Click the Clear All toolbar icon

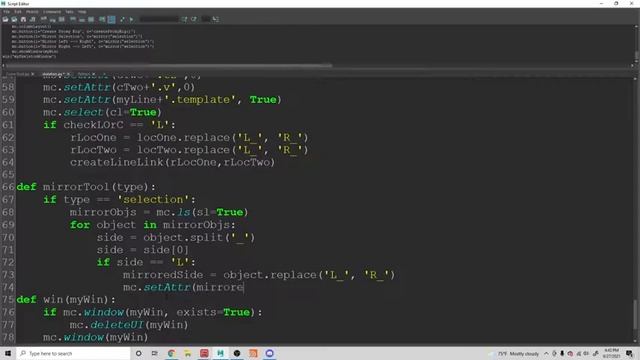(x=62, y=19)
